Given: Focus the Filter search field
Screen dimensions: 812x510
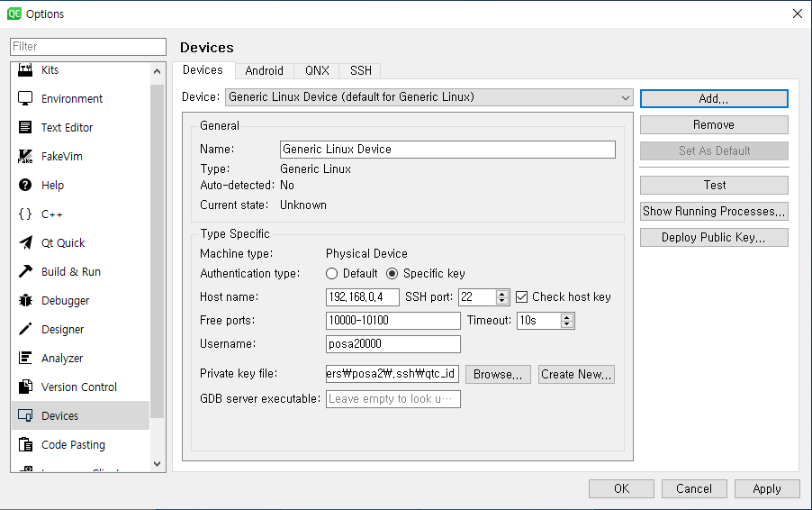Looking at the screenshot, I should click(88, 47).
